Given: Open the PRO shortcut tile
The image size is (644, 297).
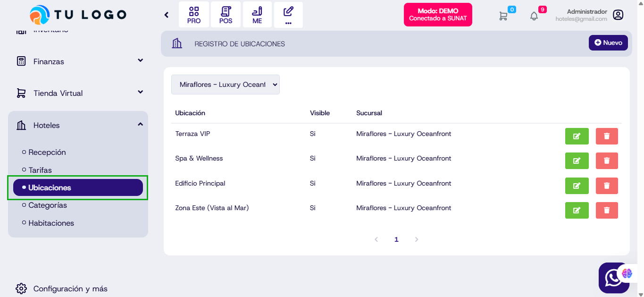Looking at the screenshot, I should pos(194,15).
